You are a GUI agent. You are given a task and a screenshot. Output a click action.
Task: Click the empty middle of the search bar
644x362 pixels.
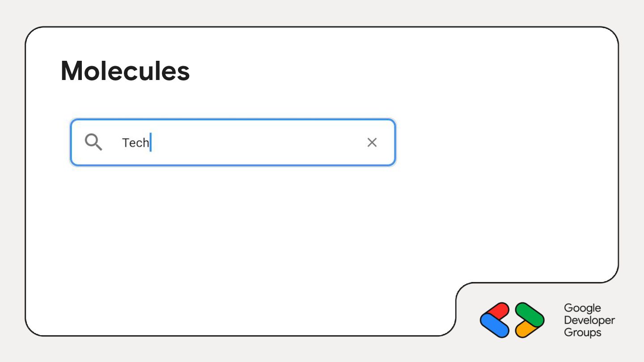(257, 143)
